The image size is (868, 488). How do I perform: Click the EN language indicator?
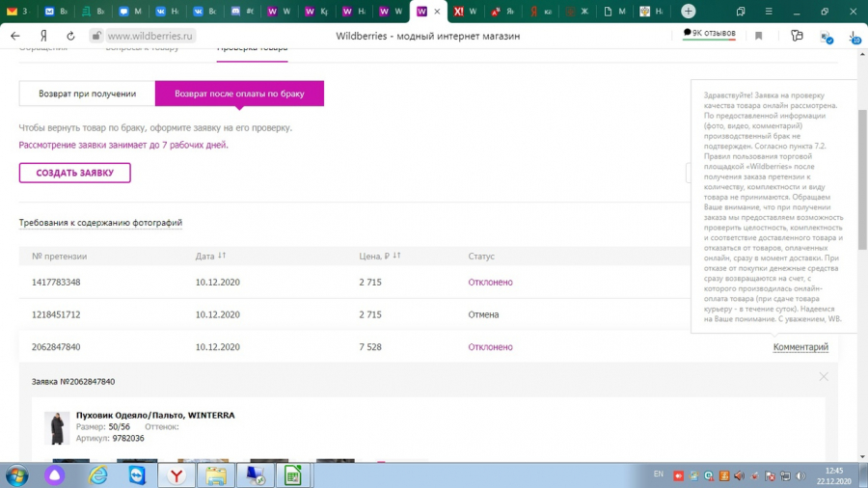click(658, 474)
